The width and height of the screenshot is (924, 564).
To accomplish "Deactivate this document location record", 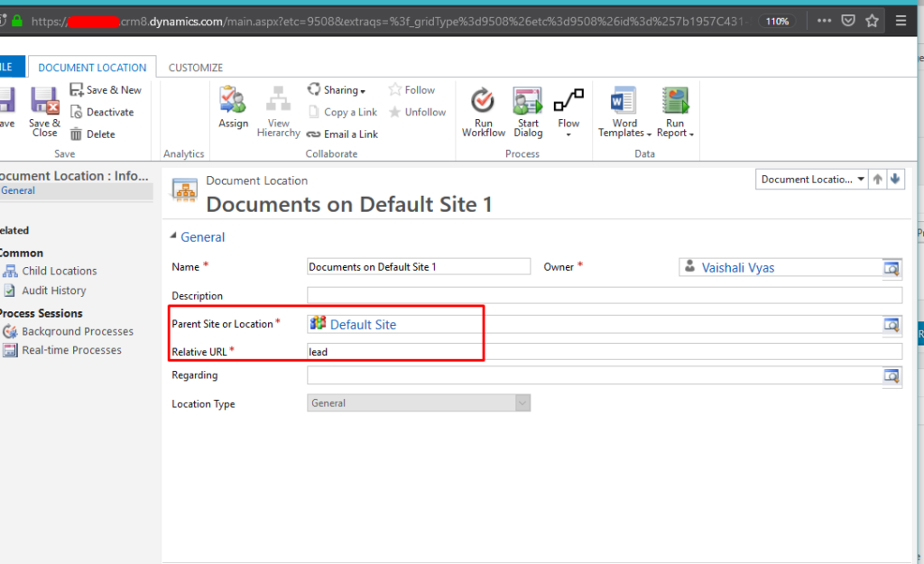I will pyautogui.click(x=102, y=112).
